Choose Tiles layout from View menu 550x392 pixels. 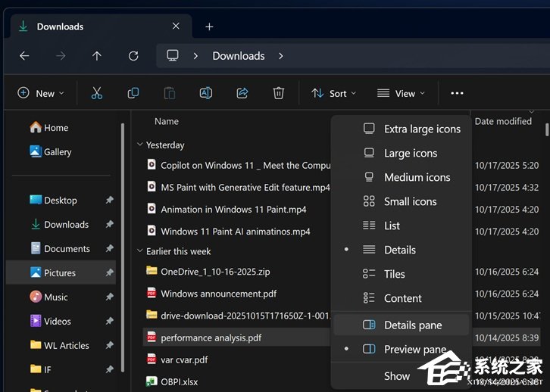click(x=395, y=274)
